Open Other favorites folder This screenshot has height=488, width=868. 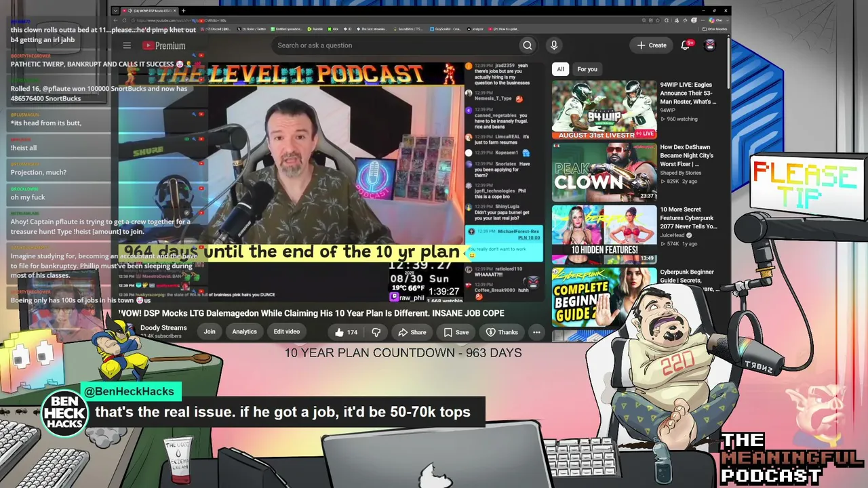[x=715, y=29]
